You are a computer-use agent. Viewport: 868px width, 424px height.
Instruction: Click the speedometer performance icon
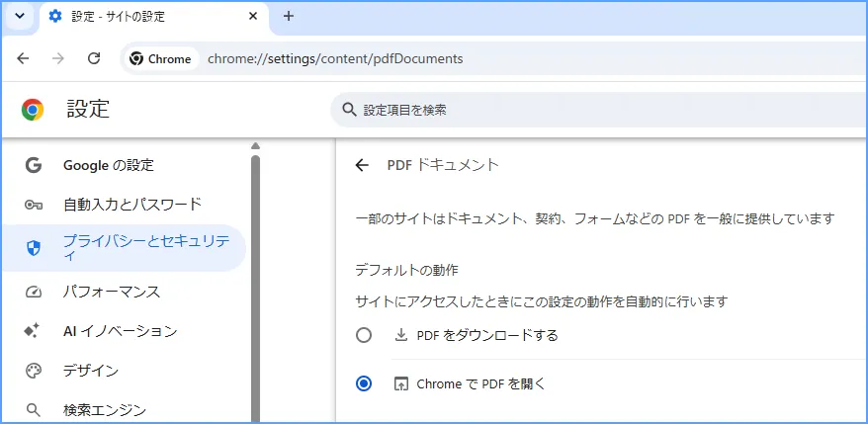(34, 292)
